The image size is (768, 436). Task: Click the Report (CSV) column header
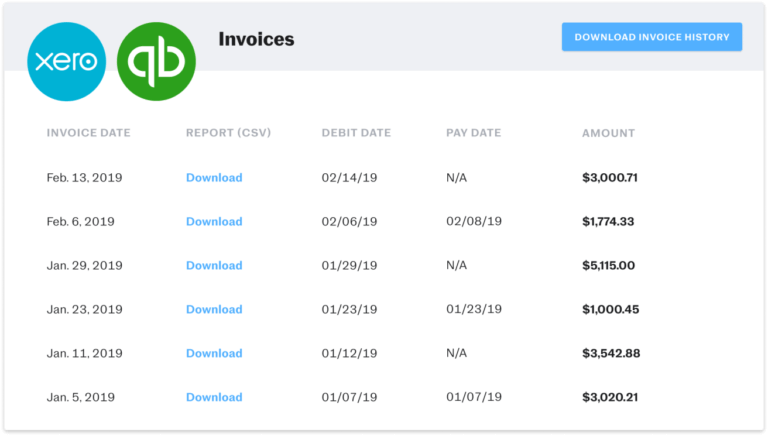coord(228,133)
